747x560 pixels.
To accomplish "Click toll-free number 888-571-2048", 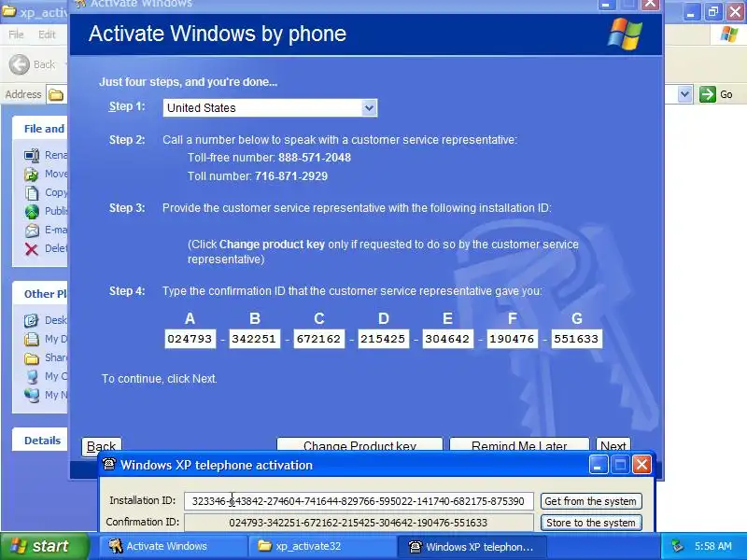I will point(315,158).
